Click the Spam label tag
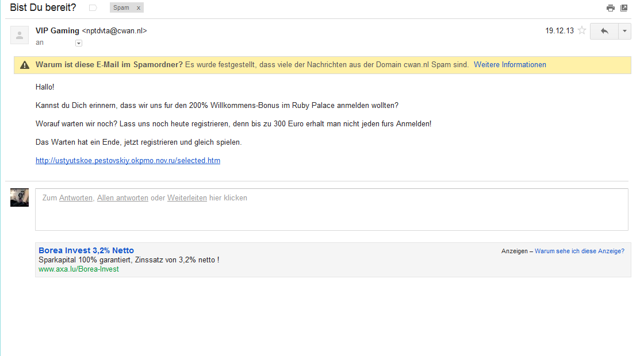644x356 pixels. [121, 8]
